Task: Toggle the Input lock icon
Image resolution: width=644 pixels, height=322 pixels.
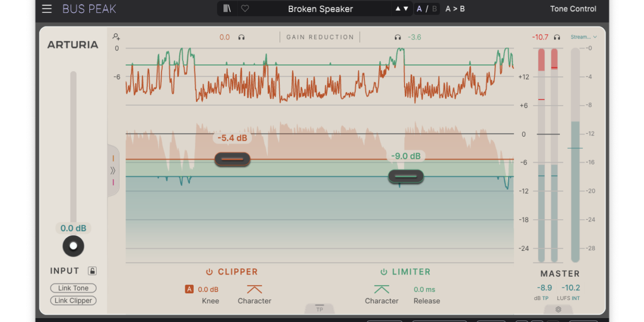Action: point(92,271)
